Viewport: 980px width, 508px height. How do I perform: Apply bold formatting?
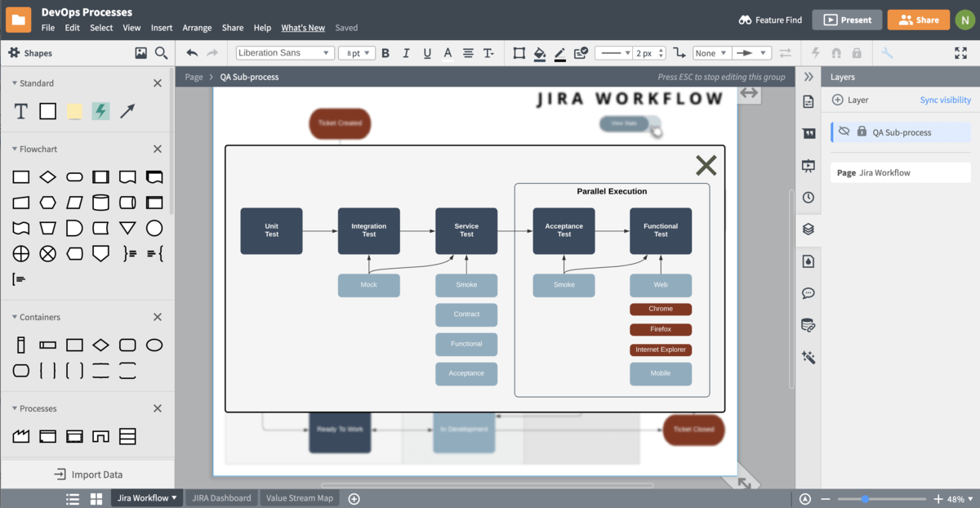[x=385, y=53]
